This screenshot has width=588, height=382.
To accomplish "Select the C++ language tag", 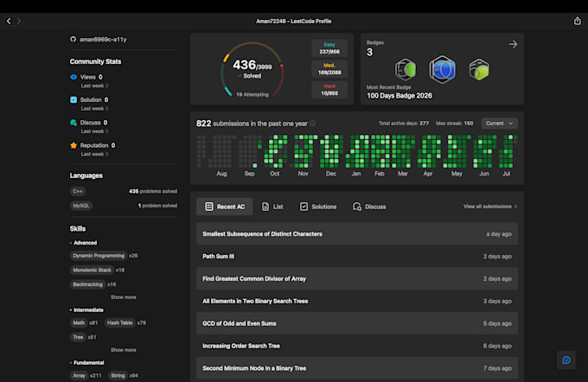I will click(x=78, y=191).
